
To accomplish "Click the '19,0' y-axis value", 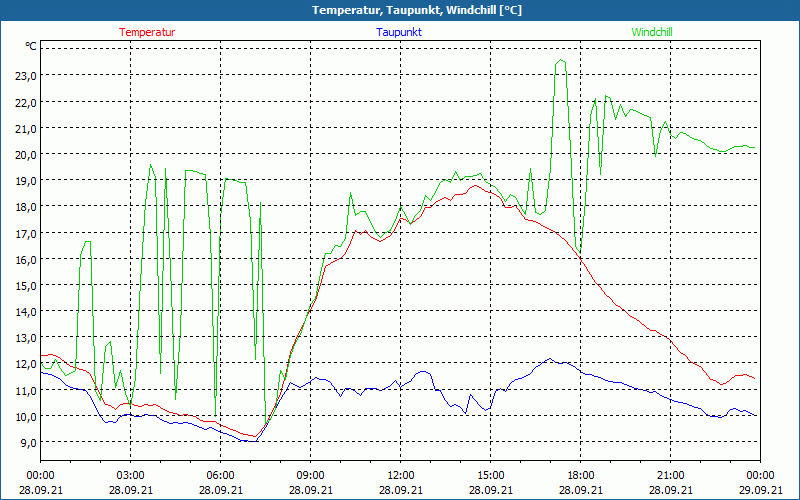I will pos(26,181).
